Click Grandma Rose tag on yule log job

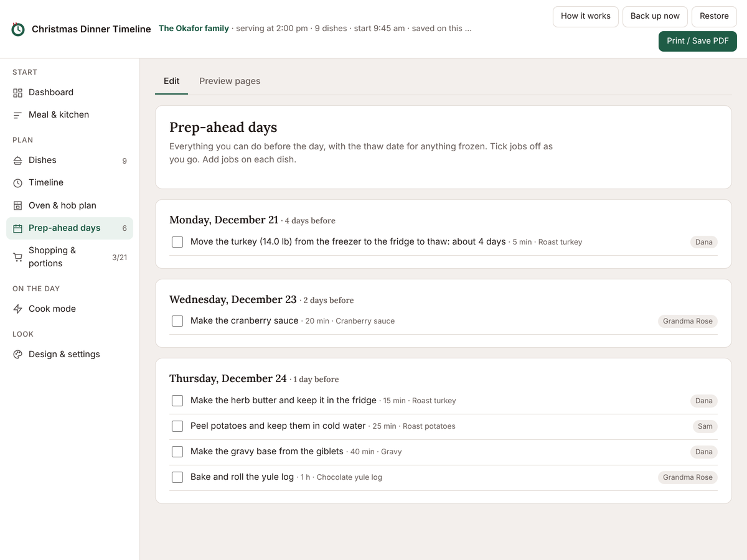tap(688, 477)
